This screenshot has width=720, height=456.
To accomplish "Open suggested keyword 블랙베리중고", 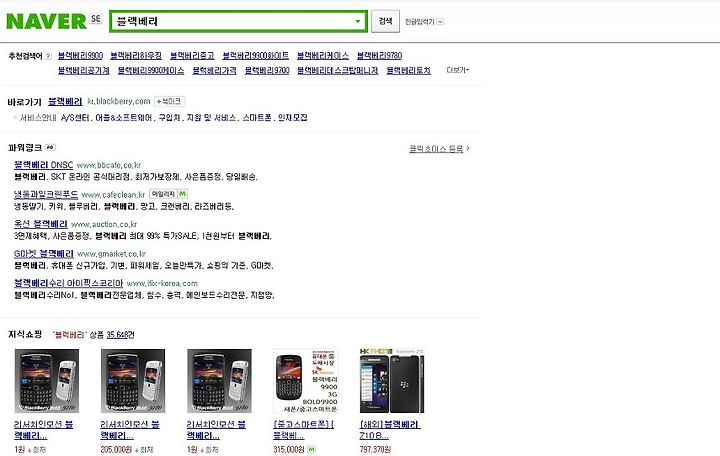I will (x=192, y=56).
